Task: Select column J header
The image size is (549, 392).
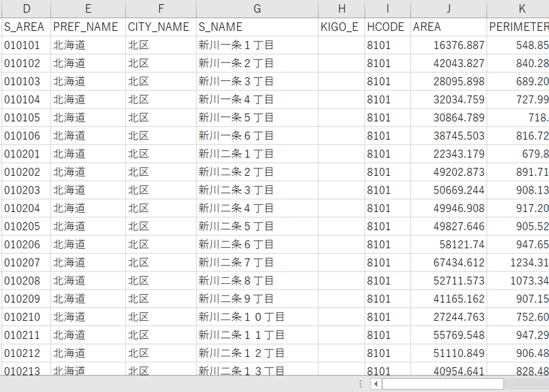Action: 449,9
